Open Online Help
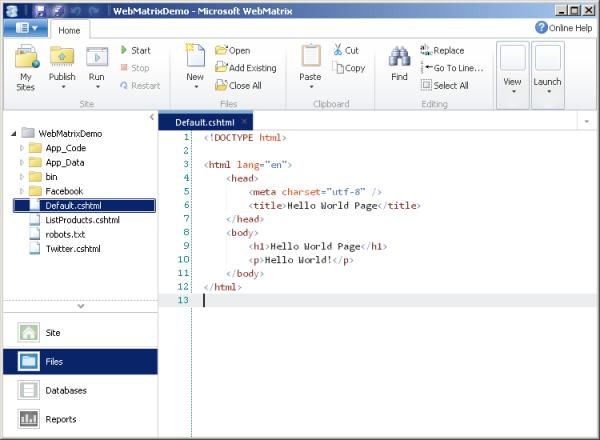 (563, 28)
